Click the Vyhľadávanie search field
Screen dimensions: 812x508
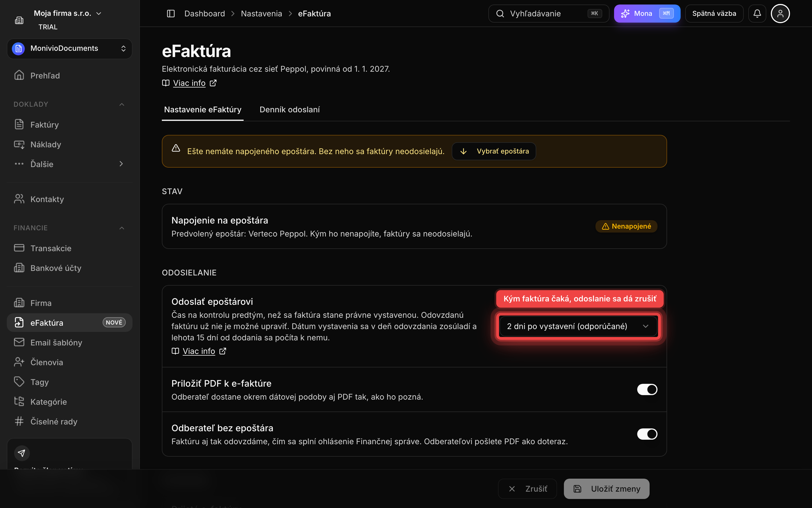tap(548, 14)
